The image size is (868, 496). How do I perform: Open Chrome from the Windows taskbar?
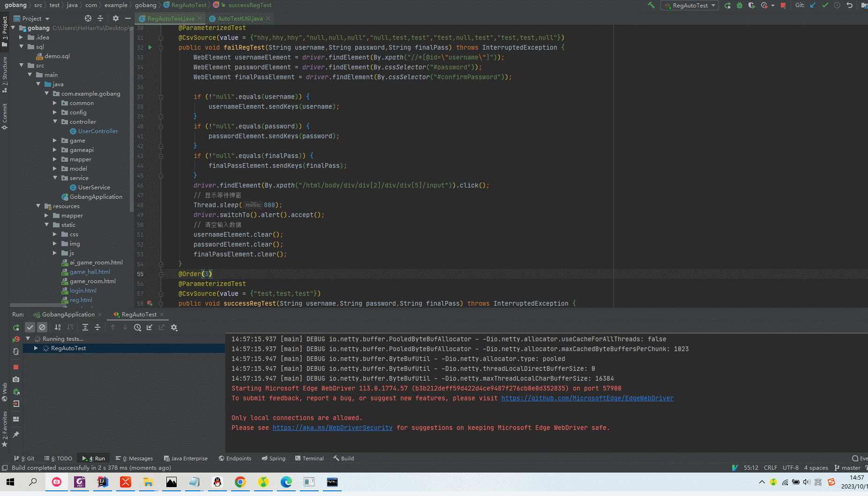point(240,482)
